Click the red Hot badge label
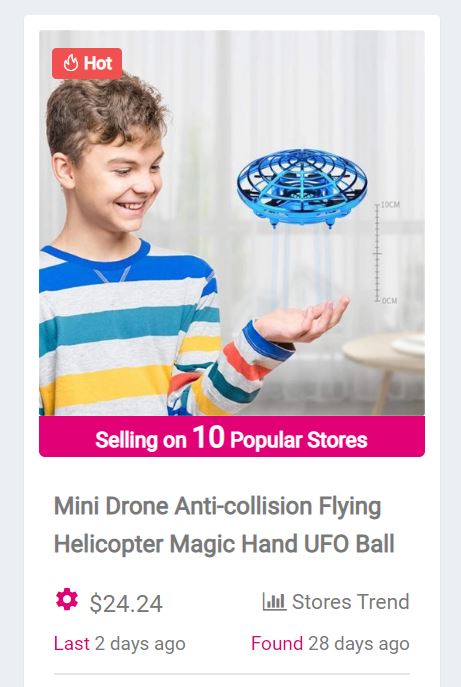Image resolution: width=461 pixels, height=687 pixels. pos(87,64)
